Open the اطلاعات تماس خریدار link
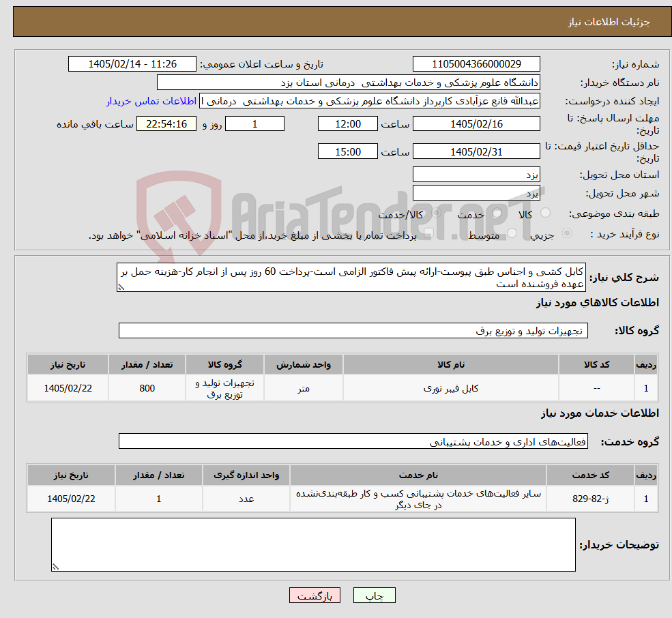This screenshot has height=618, width=672. [151, 101]
